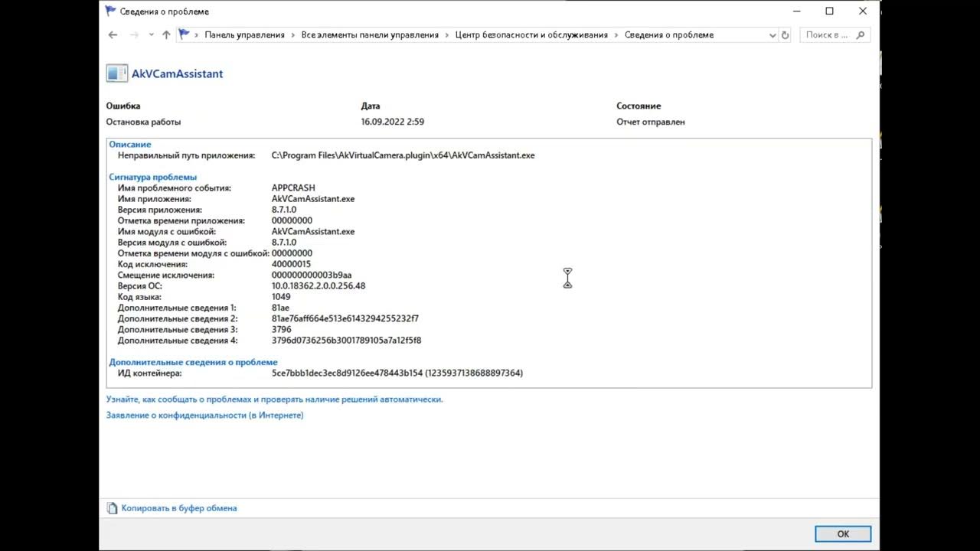Maximize the problem details window
The image size is (980, 551).
point(829,11)
